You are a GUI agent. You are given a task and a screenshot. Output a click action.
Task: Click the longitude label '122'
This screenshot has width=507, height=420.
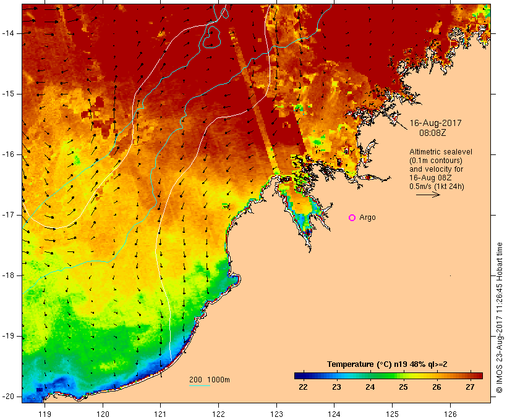[219, 414]
